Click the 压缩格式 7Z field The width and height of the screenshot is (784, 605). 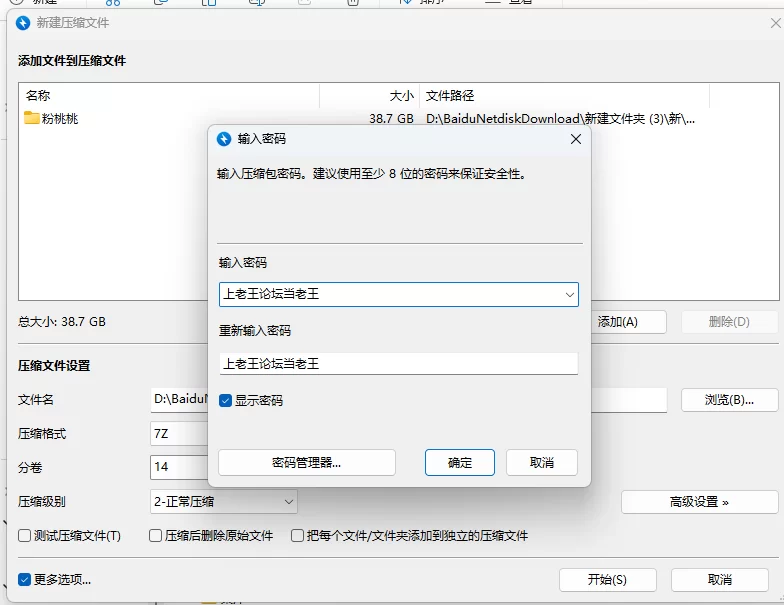179,434
